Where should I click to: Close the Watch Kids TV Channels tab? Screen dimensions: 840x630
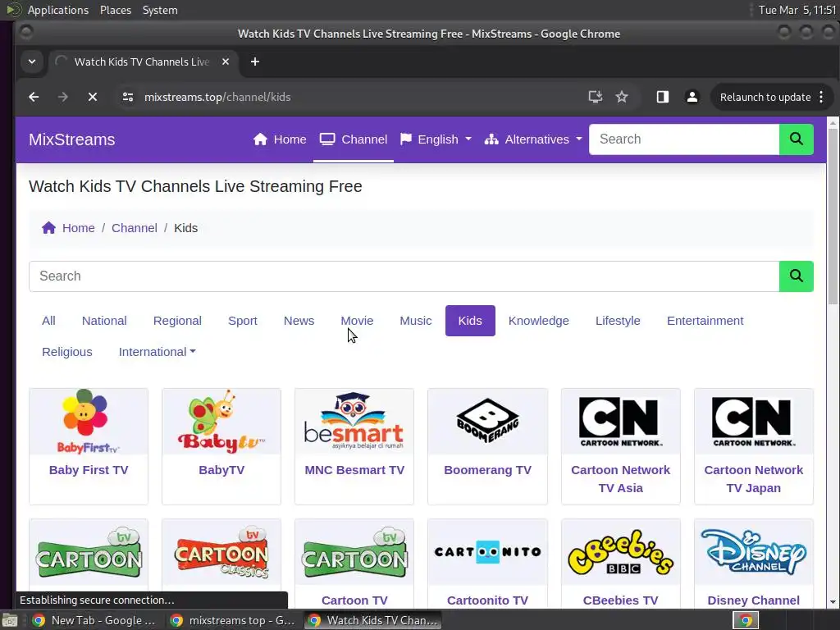[x=226, y=62]
